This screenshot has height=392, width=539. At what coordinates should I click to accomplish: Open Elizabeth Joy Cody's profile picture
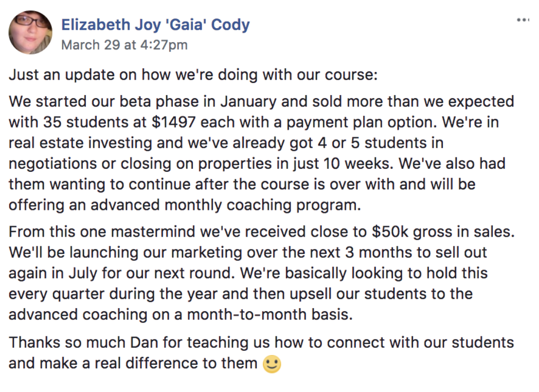point(30,32)
